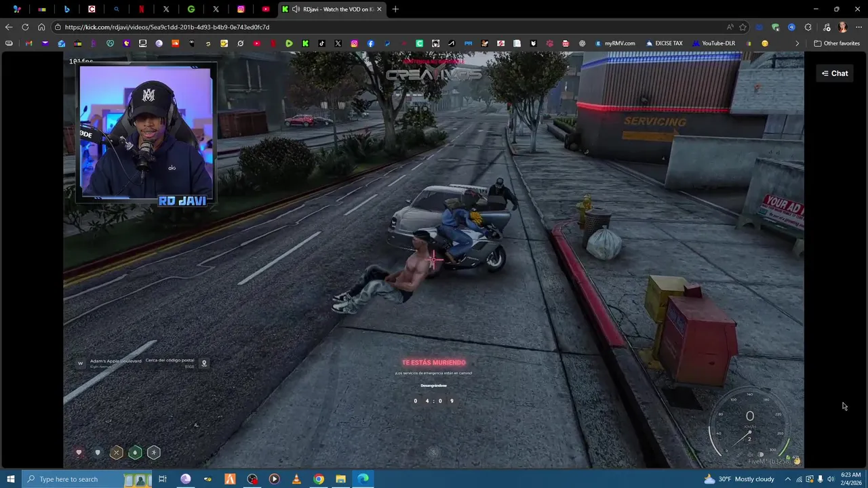This screenshot has width=868, height=488.
Task: Open Yahoo Mail bookmark
Action: click(x=45, y=43)
